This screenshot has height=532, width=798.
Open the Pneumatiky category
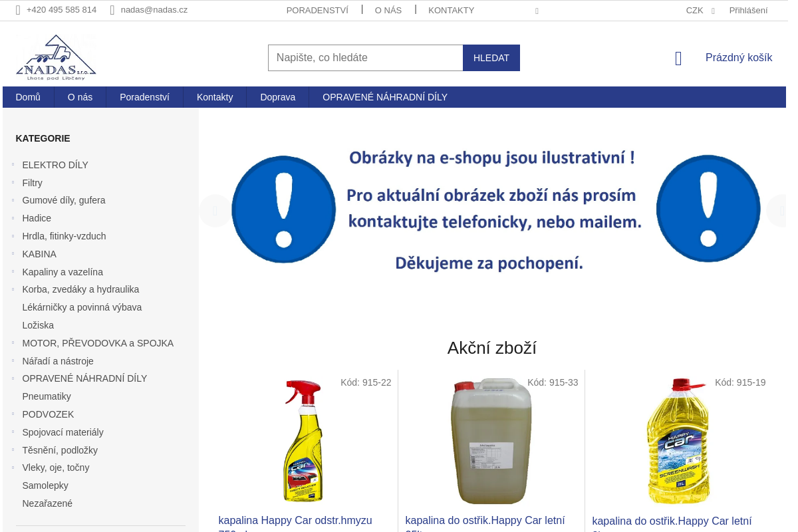point(47,396)
